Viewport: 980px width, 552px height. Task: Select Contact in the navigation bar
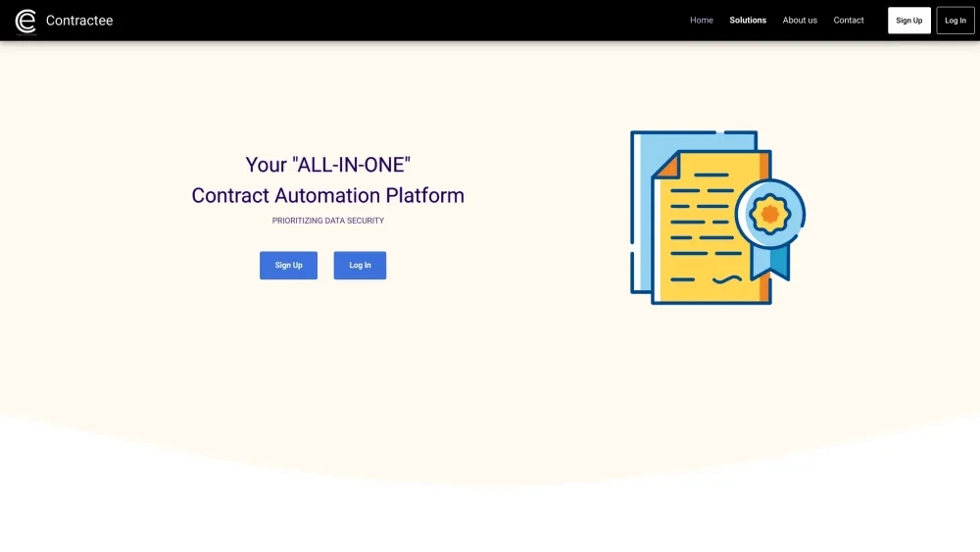point(849,21)
